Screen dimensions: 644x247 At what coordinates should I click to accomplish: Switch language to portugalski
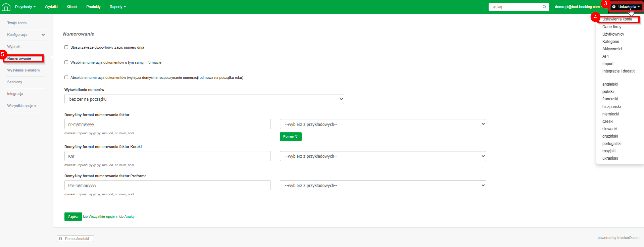(x=612, y=144)
